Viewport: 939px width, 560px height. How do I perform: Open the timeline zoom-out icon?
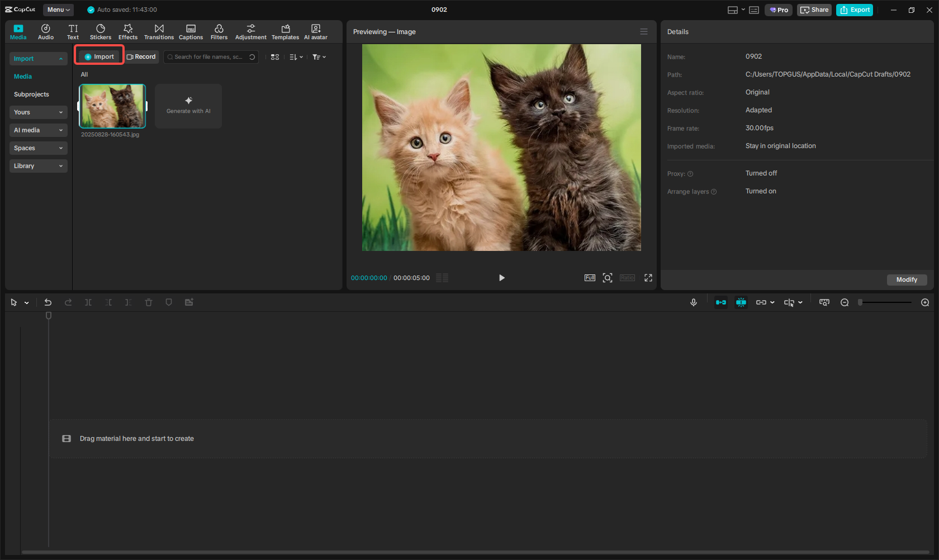click(x=845, y=302)
